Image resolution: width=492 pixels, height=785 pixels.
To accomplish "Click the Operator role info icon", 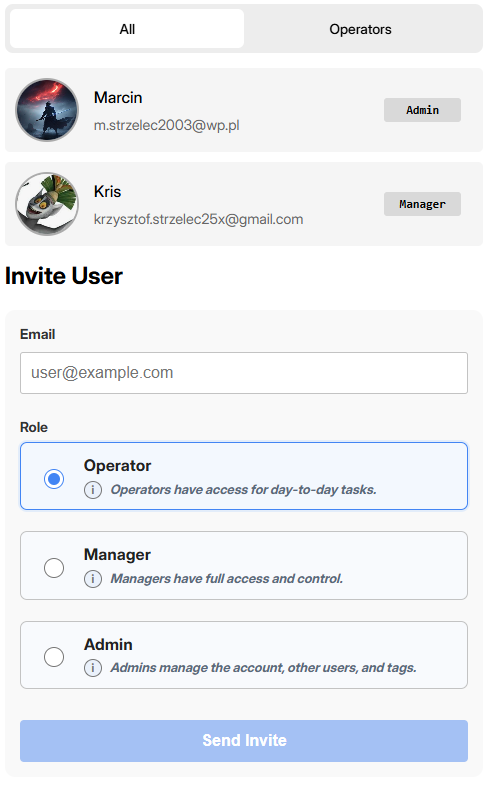I will 93,490.
